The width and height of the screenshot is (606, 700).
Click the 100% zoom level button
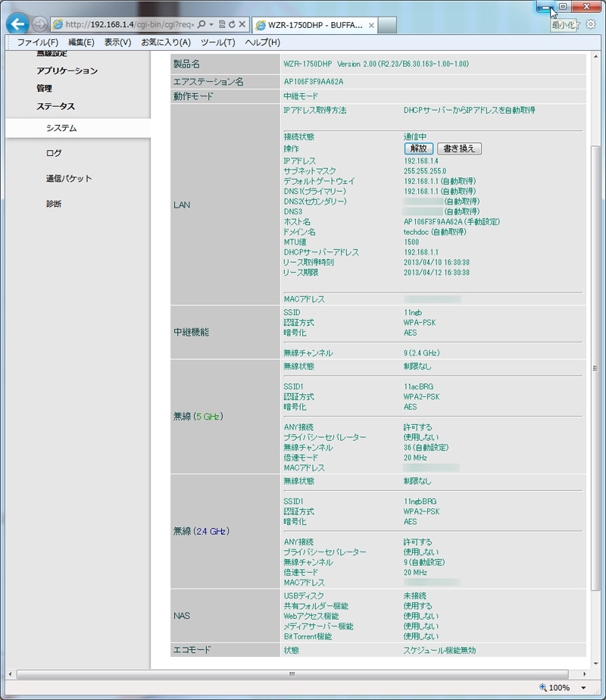click(x=555, y=687)
